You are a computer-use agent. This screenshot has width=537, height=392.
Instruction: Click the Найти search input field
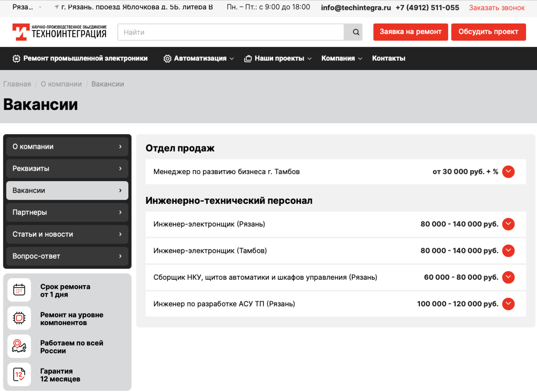tap(231, 32)
